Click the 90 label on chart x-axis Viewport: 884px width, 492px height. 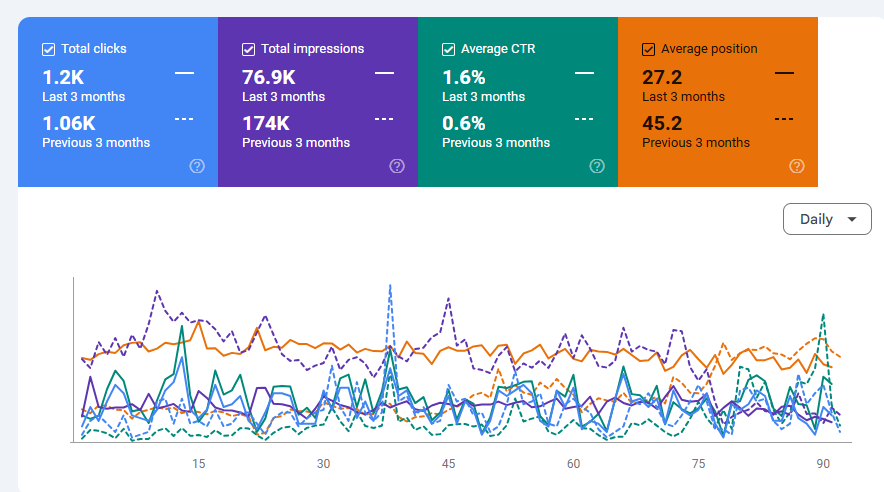[823, 464]
